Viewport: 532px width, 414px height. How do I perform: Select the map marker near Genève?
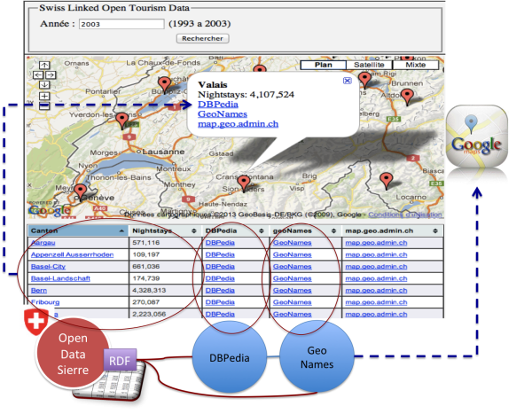click(x=80, y=192)
